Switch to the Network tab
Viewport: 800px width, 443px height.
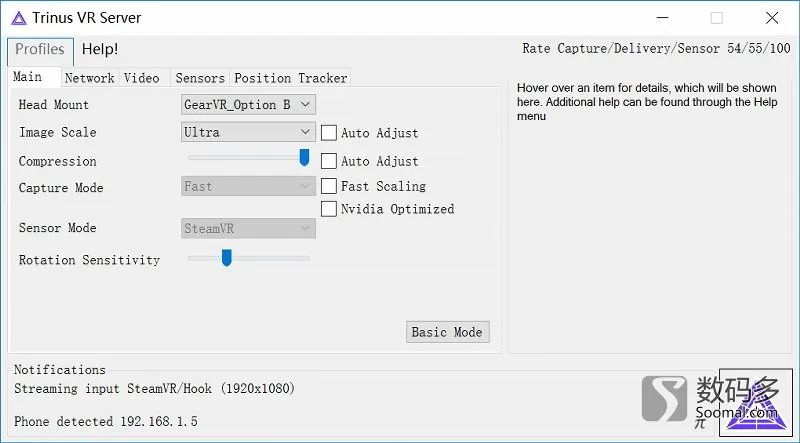tap(90, 78)
